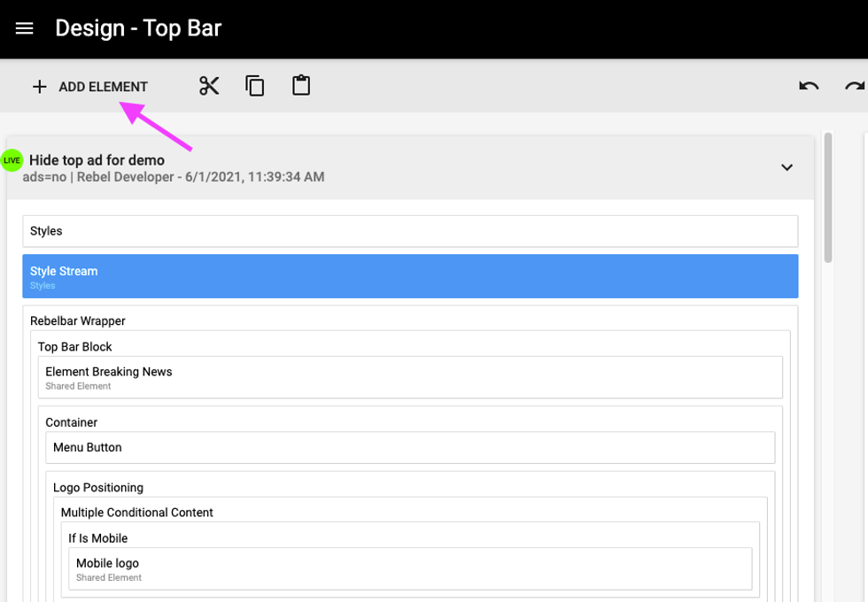868x602 pixels.
Task: Click the copy icon in toolbar
Action: click(255, 86)
